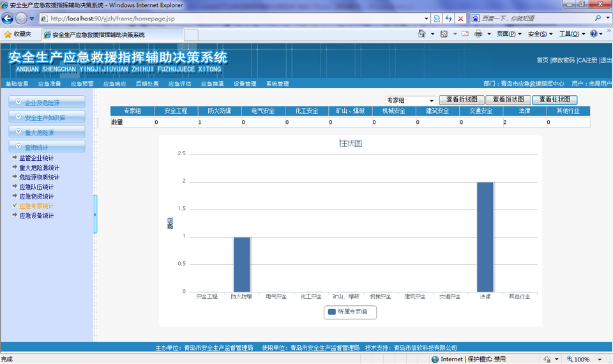Expand the 企业及危险源 sidebar section
The image size is (613, 364).
[47, 103]
